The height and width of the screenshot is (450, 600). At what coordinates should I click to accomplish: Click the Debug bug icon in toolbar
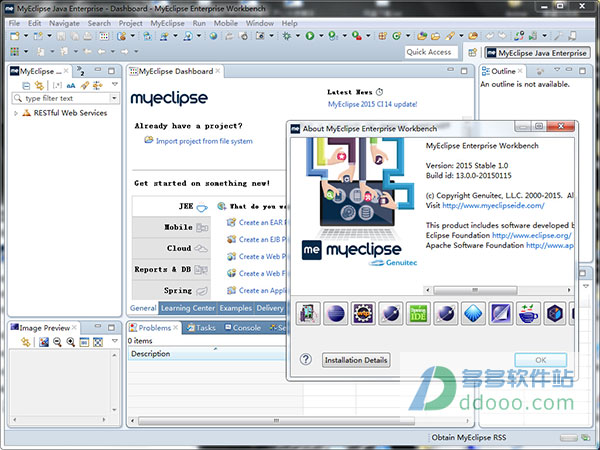[286, 36]
